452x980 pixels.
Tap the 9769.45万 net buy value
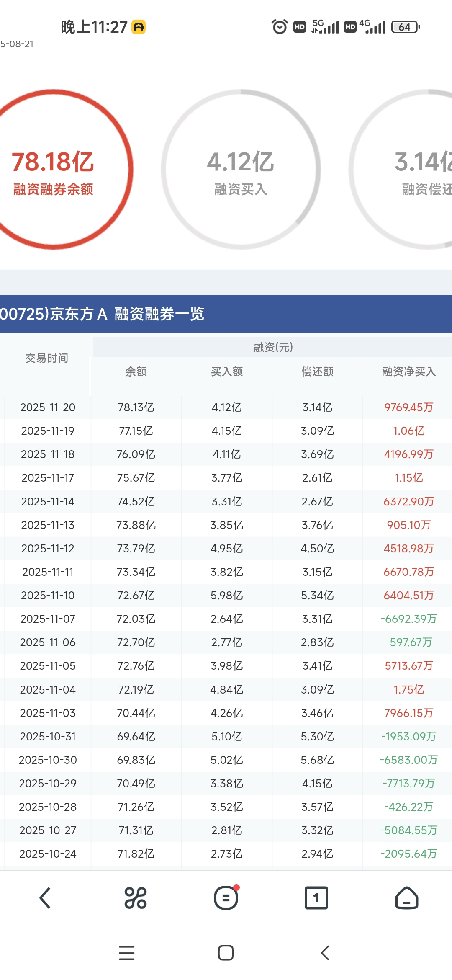pos(409,407)
